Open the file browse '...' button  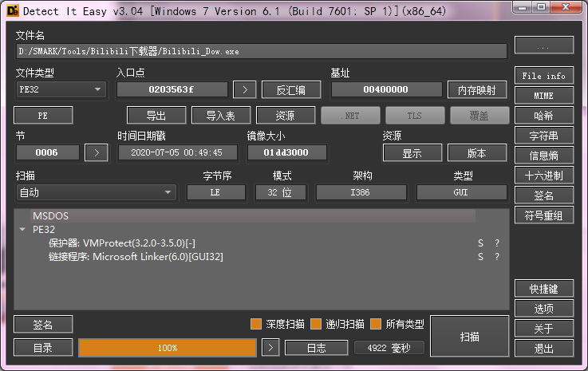(x=544, y=45)
